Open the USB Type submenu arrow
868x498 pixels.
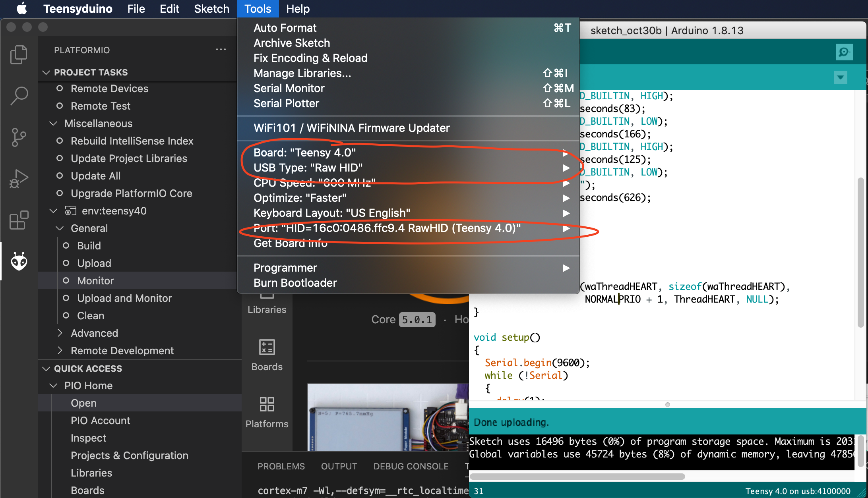click(566, 168)
